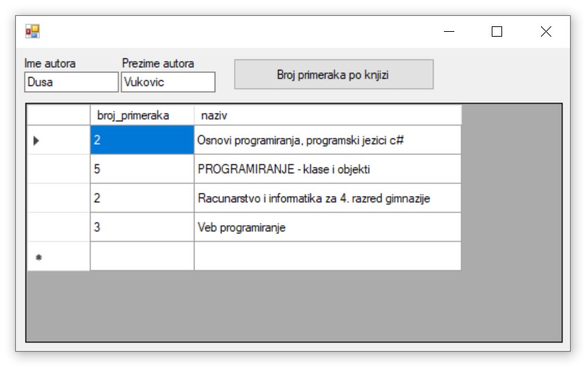Select row header for Veb programiranje row
Screen dimensions: 588x369
point(58,228)
